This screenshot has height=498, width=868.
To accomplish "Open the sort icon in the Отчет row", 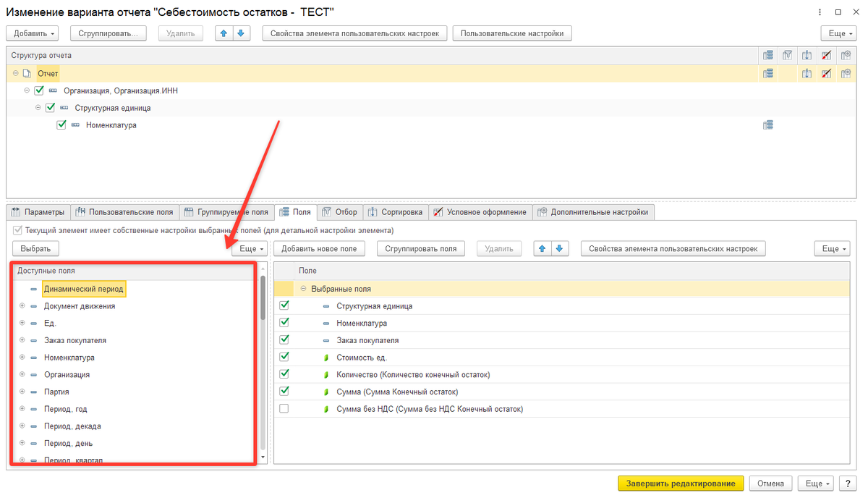I will click(807, 73).
